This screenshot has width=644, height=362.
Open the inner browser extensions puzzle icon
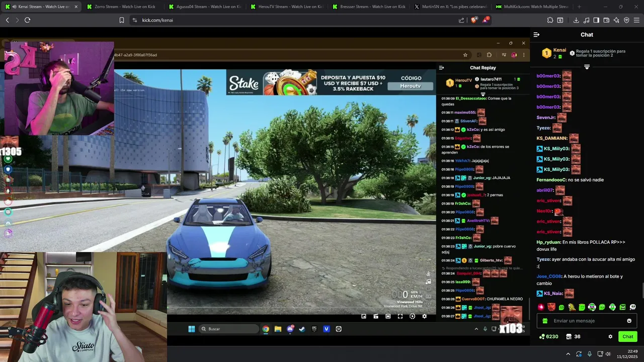click(489, 55)
